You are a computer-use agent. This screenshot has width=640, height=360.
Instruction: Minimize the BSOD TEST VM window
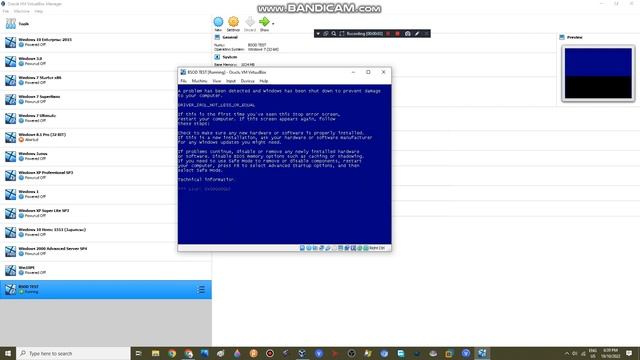[x=353, y=72]
